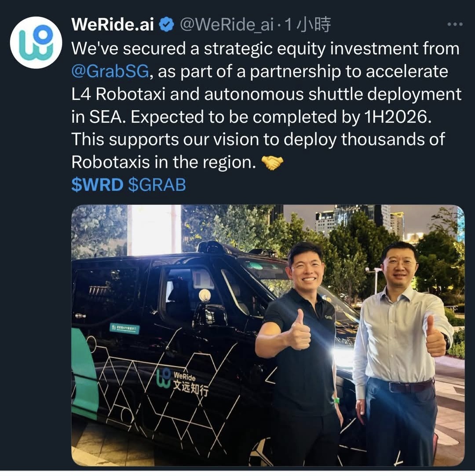Click the $WRD cashtag
Image resolution: width=475 pixels, height=476 pixels.
pyautogui.click(x=97, y=185)
